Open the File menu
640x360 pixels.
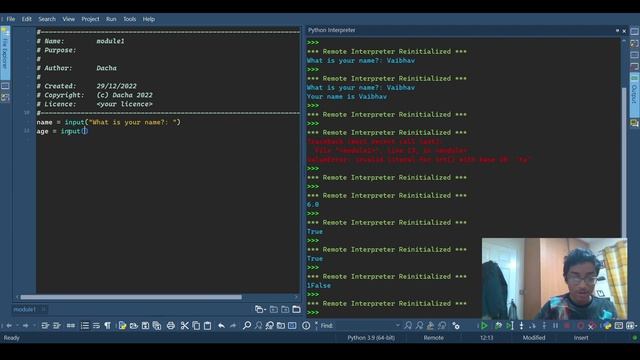11,19
